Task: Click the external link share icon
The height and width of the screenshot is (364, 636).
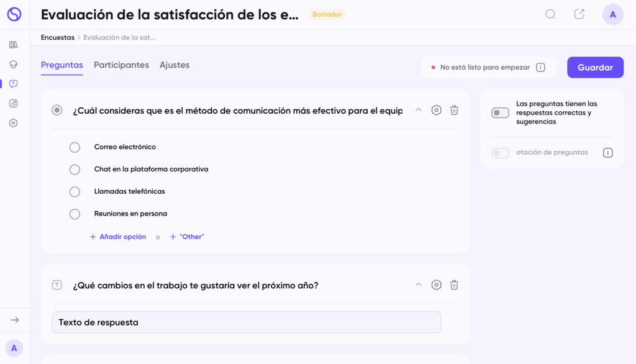Action: pyautogui.click(x=579, y=14)
